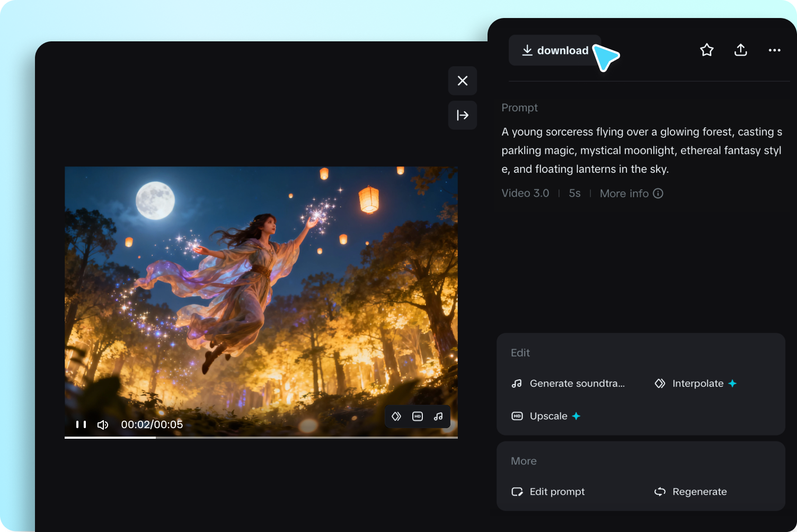Screen dimensions: 797x532
Task: Open Edit prompt
Action: pyautogui.click(x=548, y=492)
